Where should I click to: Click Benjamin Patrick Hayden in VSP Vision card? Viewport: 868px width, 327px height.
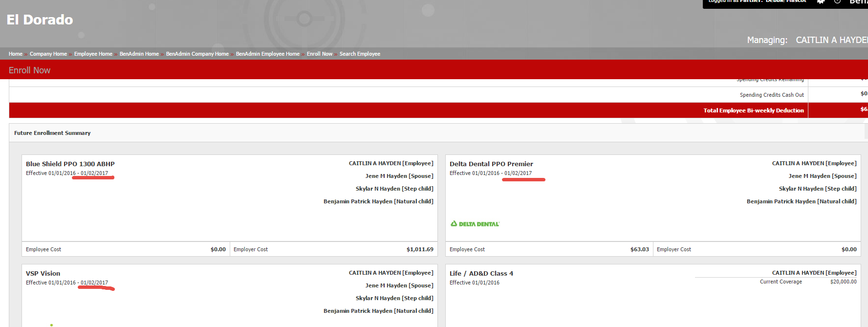point(378,311)
